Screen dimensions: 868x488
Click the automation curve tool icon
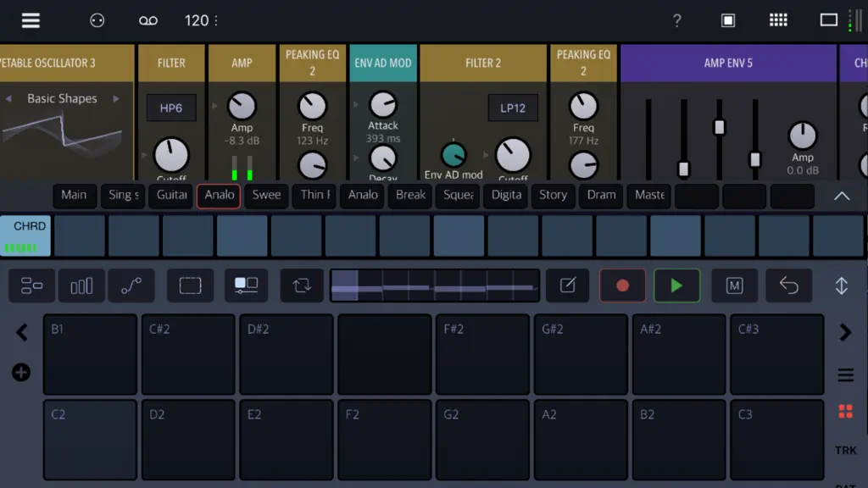(x=131, y=286)
